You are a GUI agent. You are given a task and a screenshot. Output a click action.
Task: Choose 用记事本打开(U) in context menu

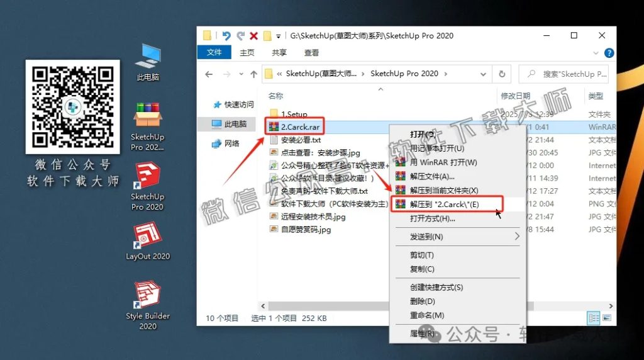pos(458,148)
